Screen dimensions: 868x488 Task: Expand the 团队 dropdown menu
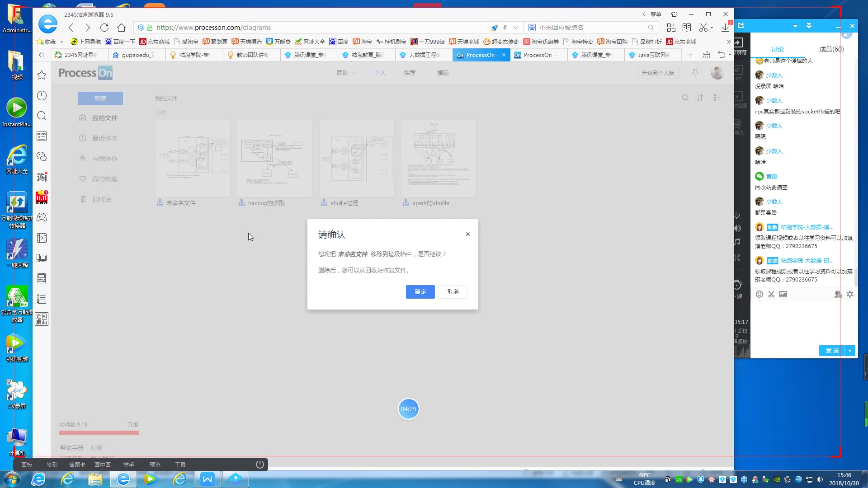tap(346, 73)
